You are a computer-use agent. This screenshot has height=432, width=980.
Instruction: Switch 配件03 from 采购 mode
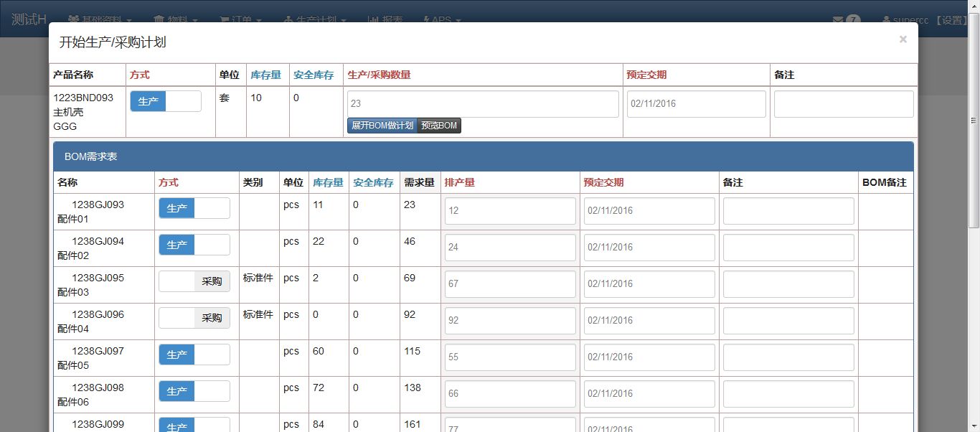tap(194, 281)
